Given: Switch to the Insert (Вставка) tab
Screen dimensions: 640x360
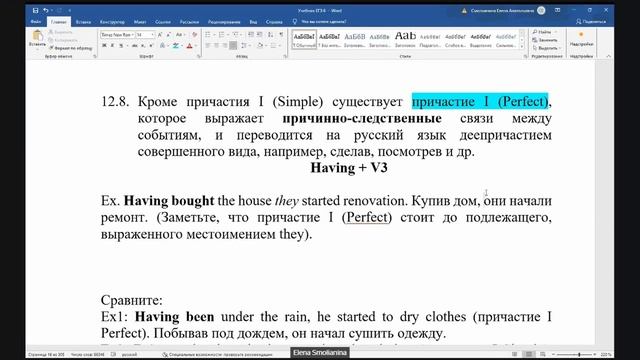Looking at the screenshot, I should click(x=83, y=22).
